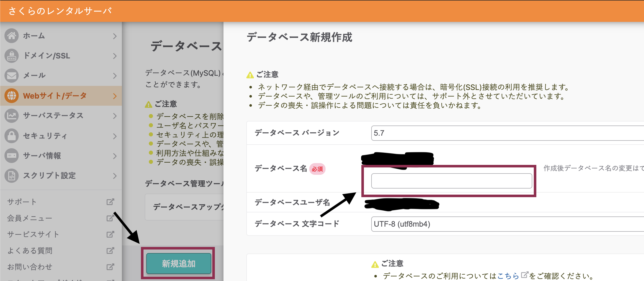Click the データベース 文字コード label
The height and width of the screenshot is (281, 644).
(297, 224)
